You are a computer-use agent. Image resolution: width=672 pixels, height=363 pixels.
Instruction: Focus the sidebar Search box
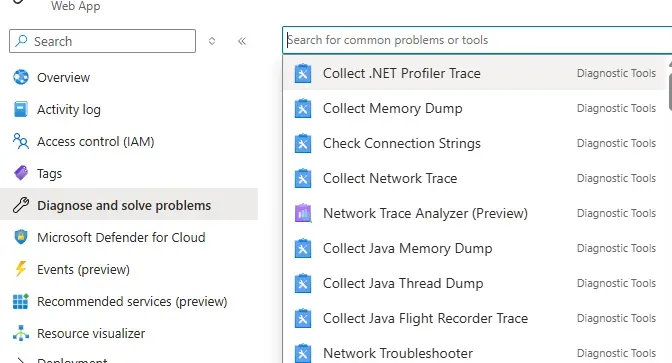102,41
